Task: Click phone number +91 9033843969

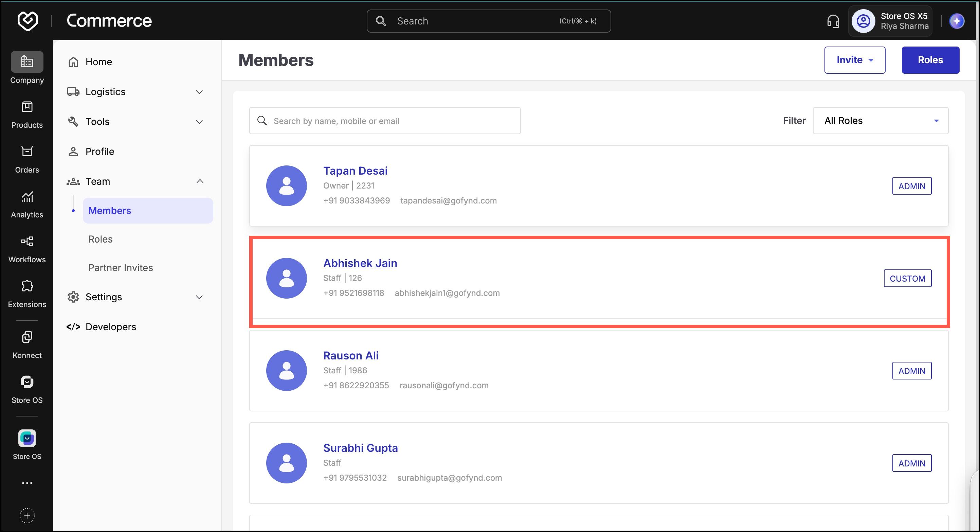Action: click(x=357, y=201)
